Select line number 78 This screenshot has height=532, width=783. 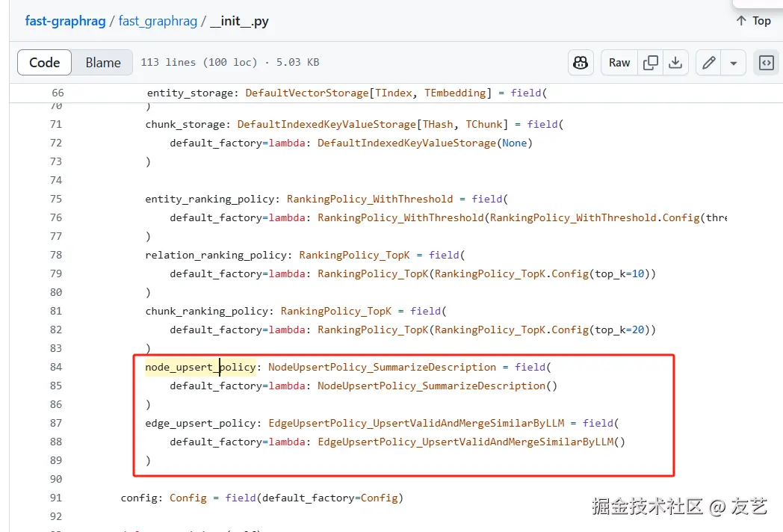coord(56,255)
